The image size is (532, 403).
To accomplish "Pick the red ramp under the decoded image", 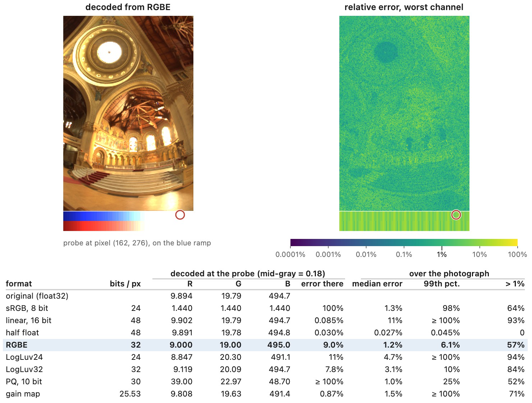I will pos(104,226).
